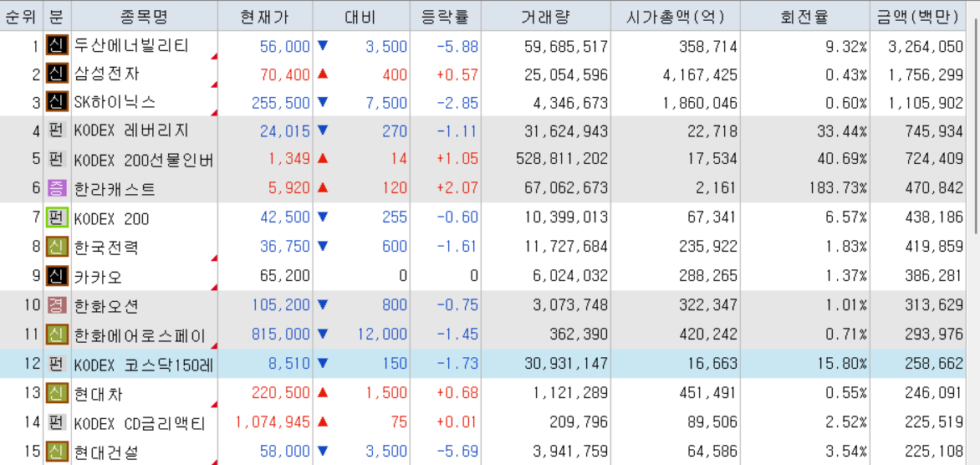
Task: Click the change rate -5.88
Action: 458,46
